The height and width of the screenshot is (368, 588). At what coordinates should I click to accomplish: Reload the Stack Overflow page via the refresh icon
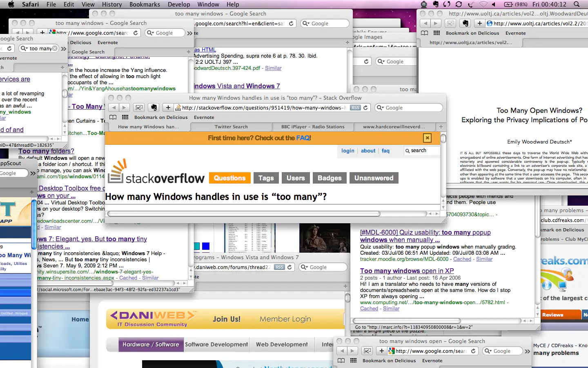click(x=365, y=108)
